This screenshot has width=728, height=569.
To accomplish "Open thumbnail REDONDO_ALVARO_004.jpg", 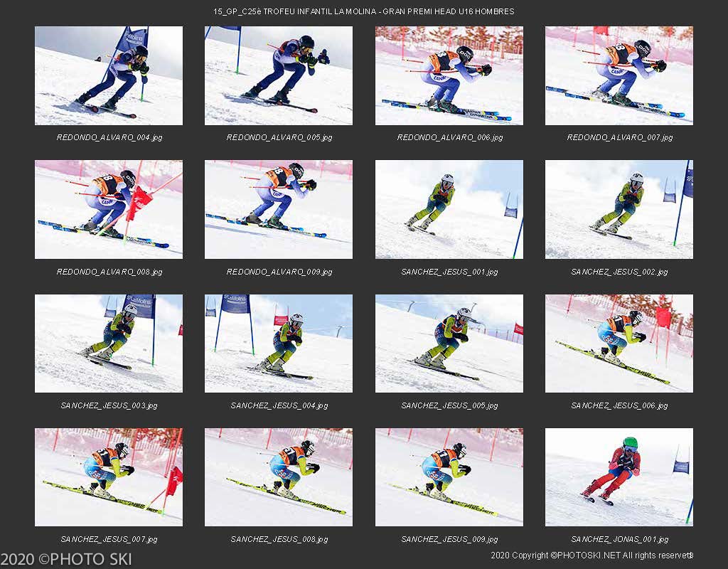I will coord(109,75).
